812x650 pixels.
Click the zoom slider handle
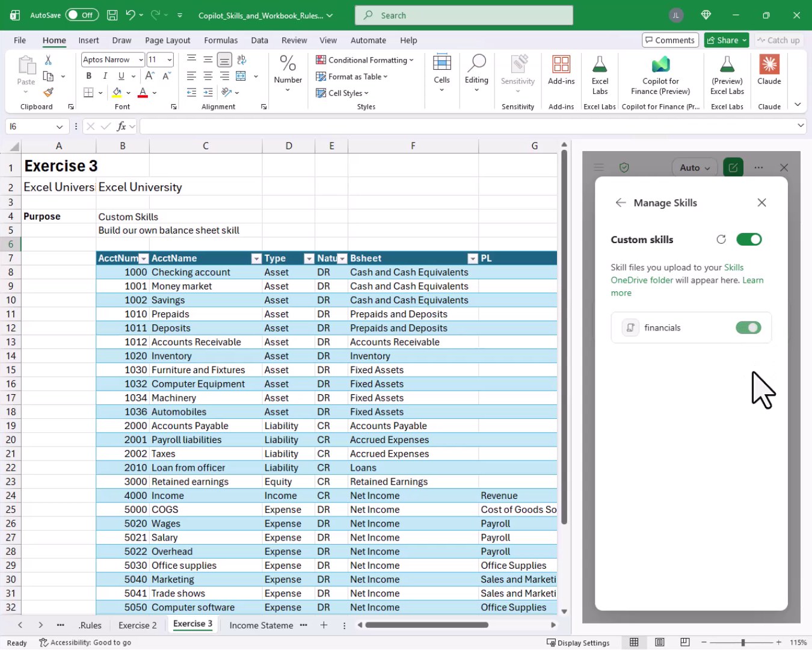tap(743, 643)
